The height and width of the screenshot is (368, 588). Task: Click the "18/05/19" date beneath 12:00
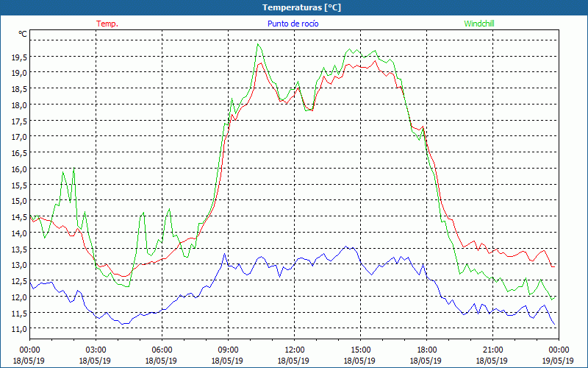[x=293, y=361]
